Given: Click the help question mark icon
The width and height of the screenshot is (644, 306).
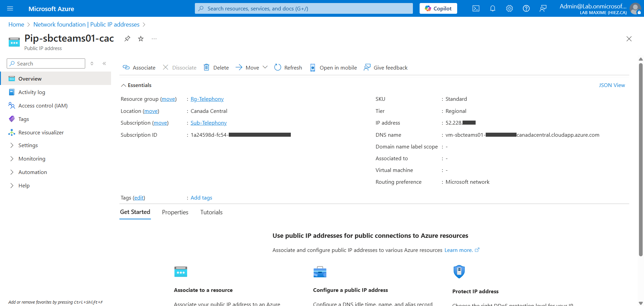Looking at the screenshot, I should (526, 9).
